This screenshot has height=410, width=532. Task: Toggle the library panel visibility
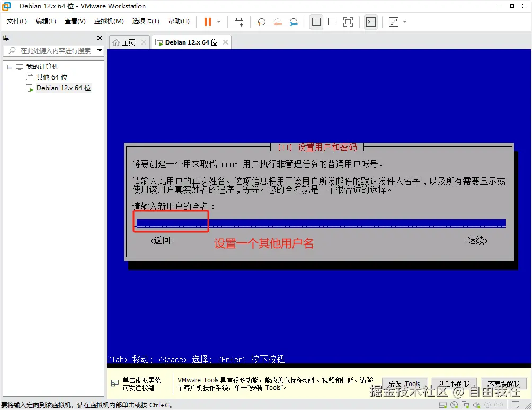(317, 22)
